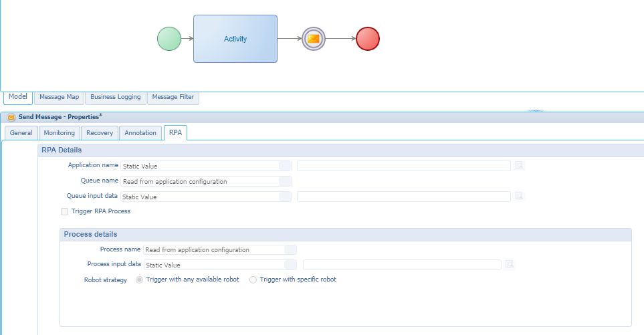The image size is (644, 335).
Task: Open the Monitoring properties tab
Action: [x=59, y=132]
